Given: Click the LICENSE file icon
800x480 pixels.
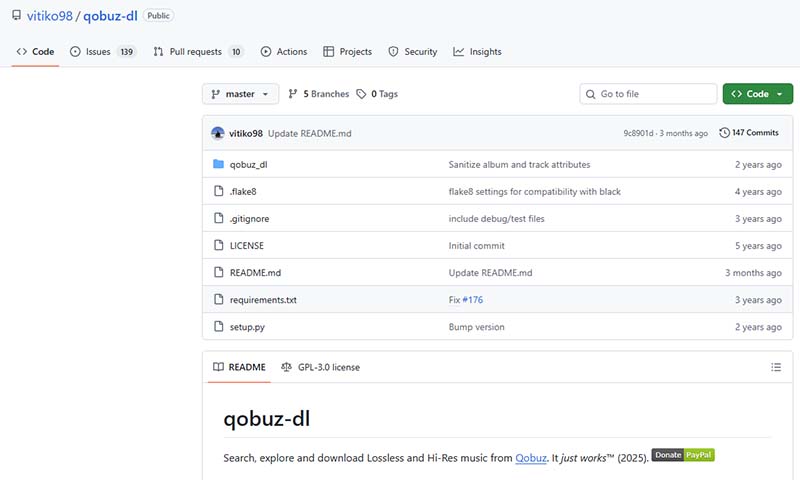Looking at the screenshot, I should pos(219,245).
